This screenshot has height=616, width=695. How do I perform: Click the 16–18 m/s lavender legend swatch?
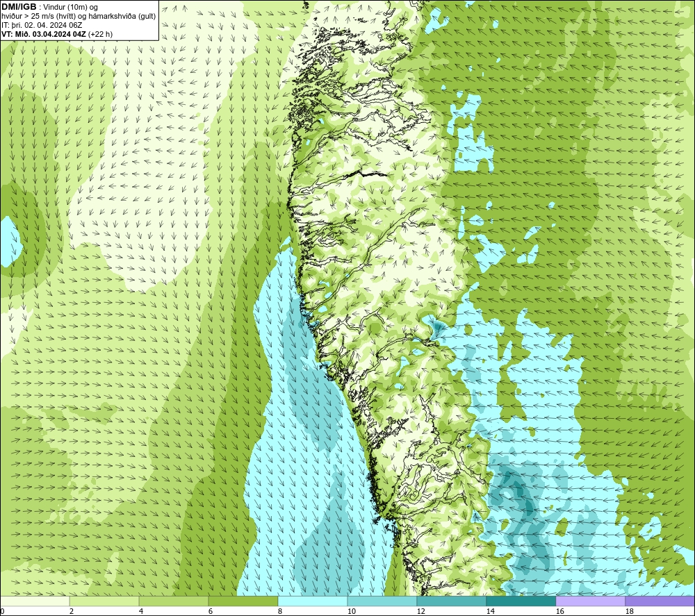591,601
